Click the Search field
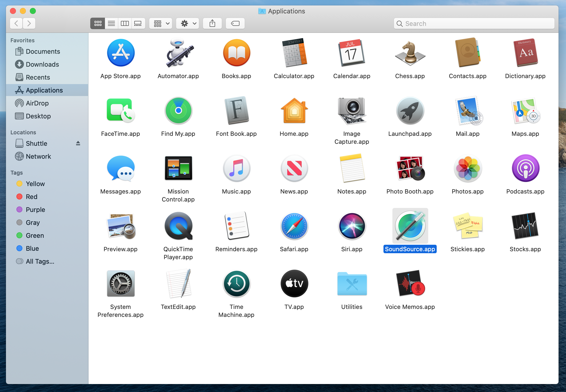 pyautogui.click(x=474, y=23)
